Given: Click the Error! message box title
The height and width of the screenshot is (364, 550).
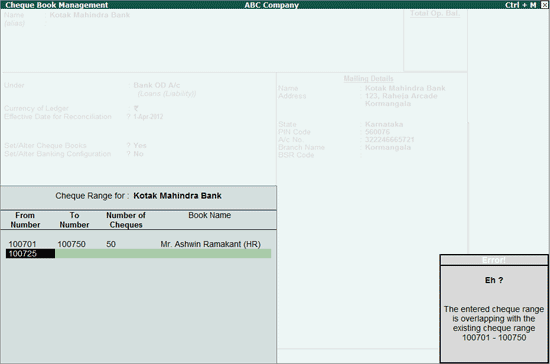Looking at the screenshot, I should [494, 260].
